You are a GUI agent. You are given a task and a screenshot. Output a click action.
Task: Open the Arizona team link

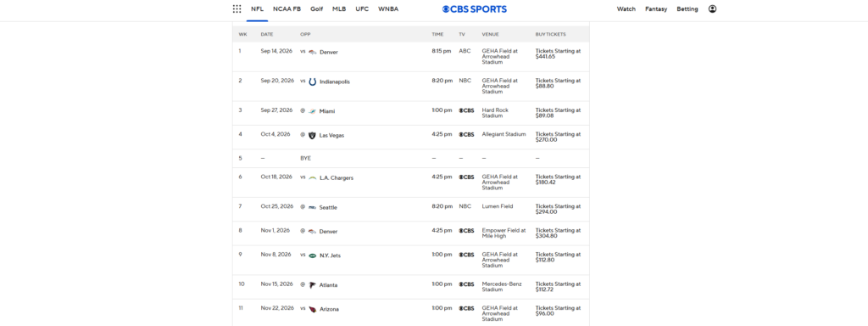[329, 309]
